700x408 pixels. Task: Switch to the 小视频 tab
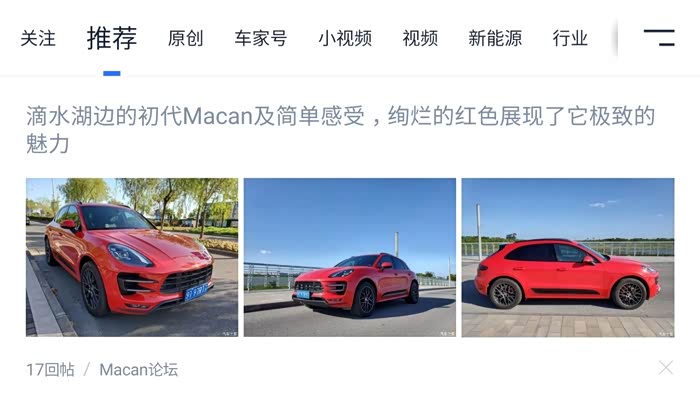345,38
